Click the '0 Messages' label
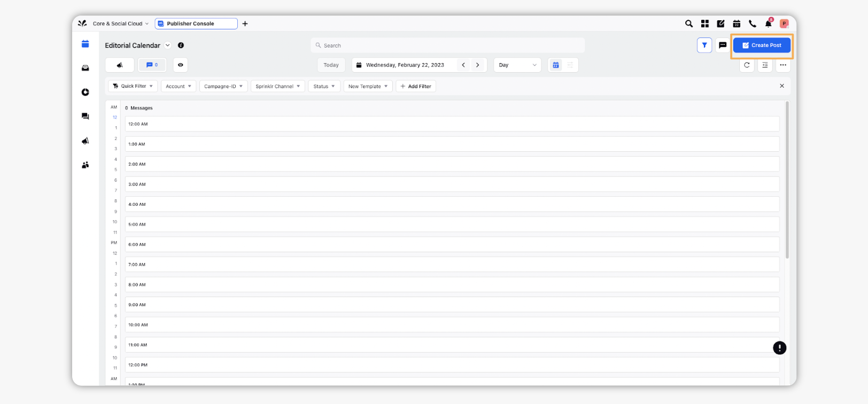Viewport: 868px width, 404px height. coord(139,108)
